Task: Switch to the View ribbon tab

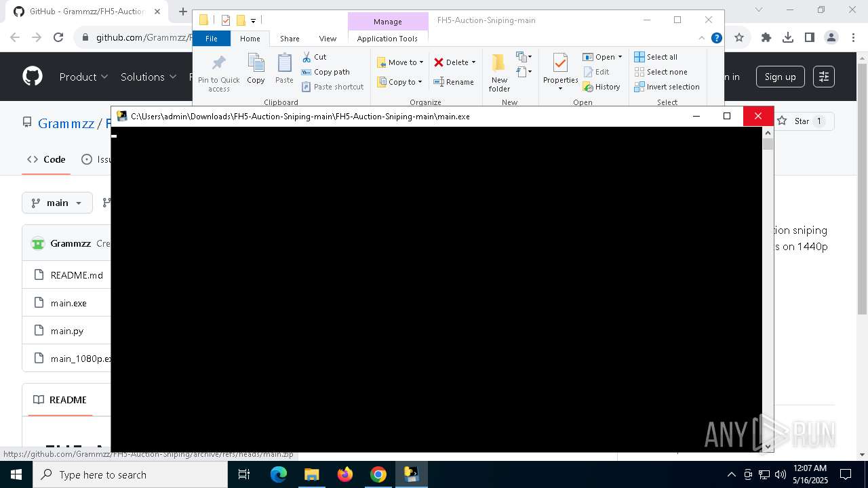Action: 328,39
